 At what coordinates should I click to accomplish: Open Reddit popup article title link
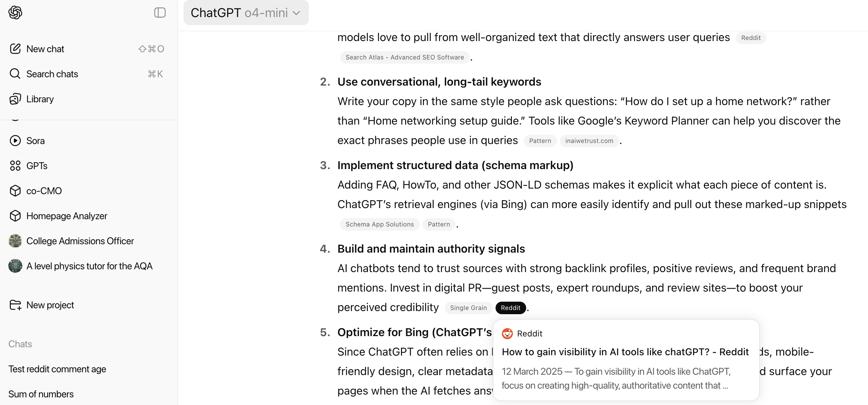click(625, 352)
